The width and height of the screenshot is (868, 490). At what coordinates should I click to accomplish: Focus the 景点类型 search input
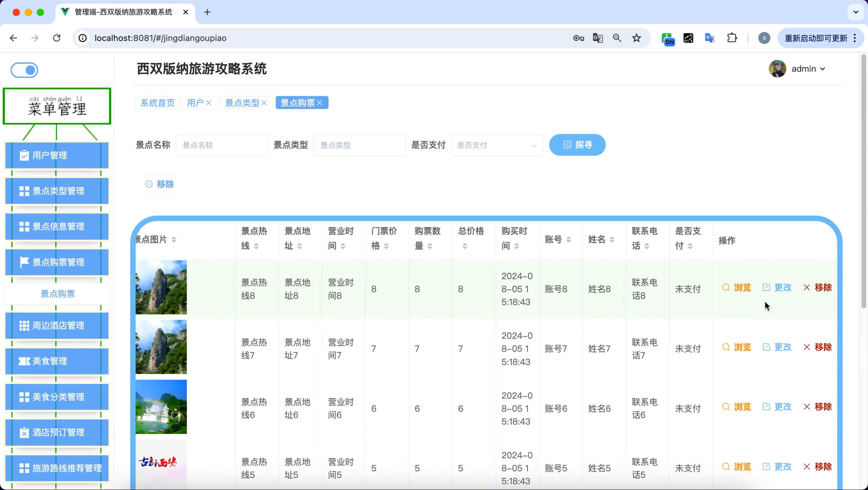(x=359, y=145)
